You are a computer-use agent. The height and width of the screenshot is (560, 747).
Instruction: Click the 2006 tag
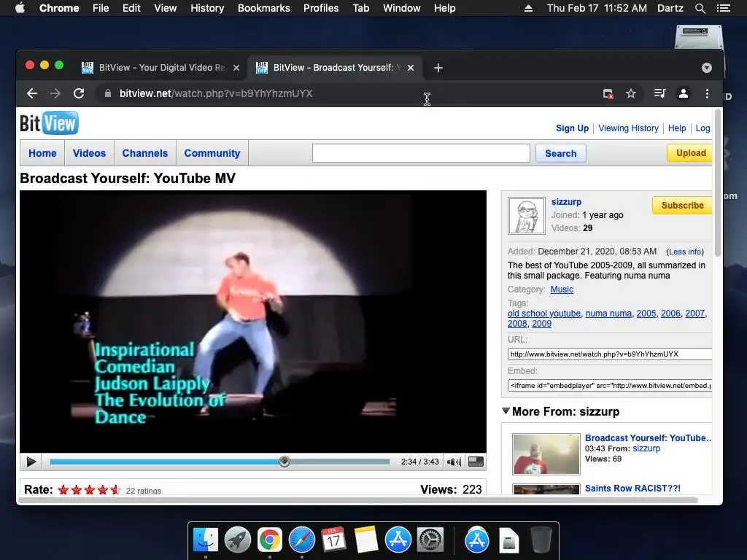670,314
